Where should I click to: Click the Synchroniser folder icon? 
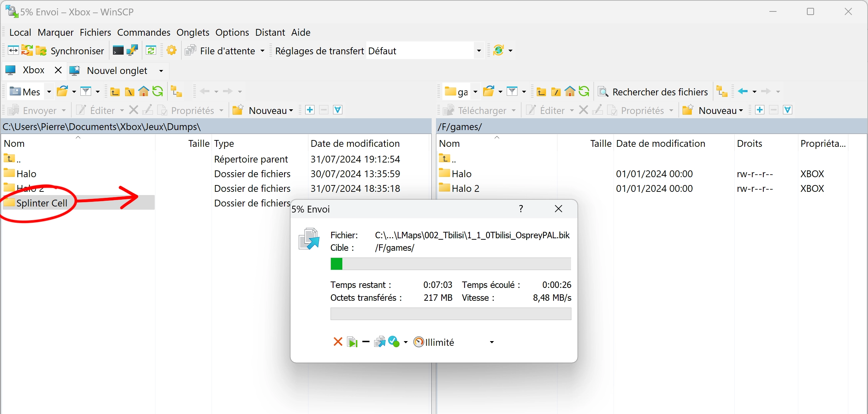pos(41,51)
